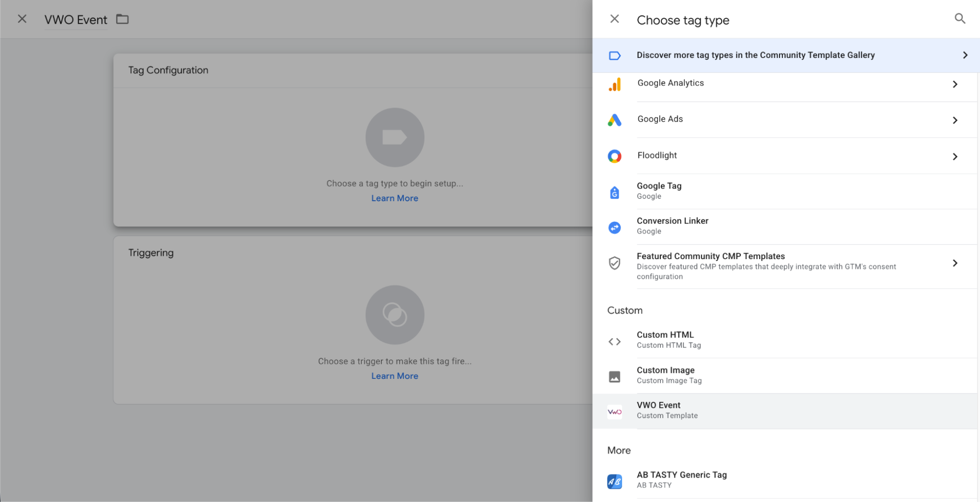The image size is (980, 502).
Task: Close the VWO Event tag editor
Action: coord(22,19)
